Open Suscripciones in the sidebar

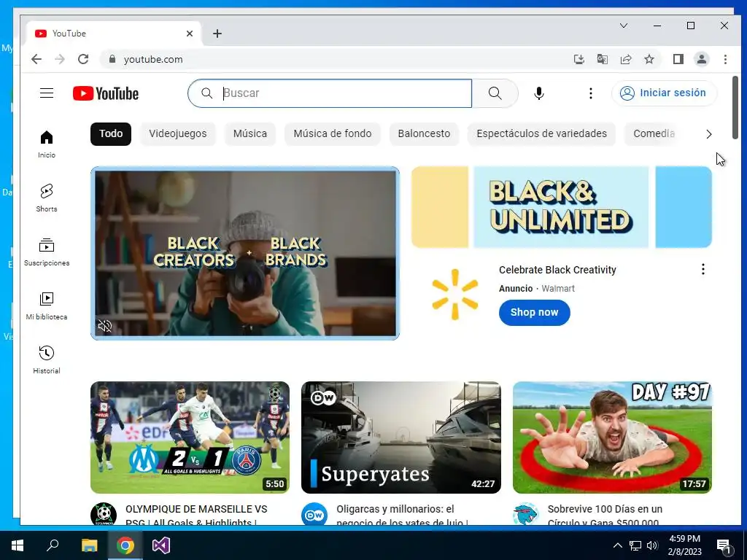point(47,252)
